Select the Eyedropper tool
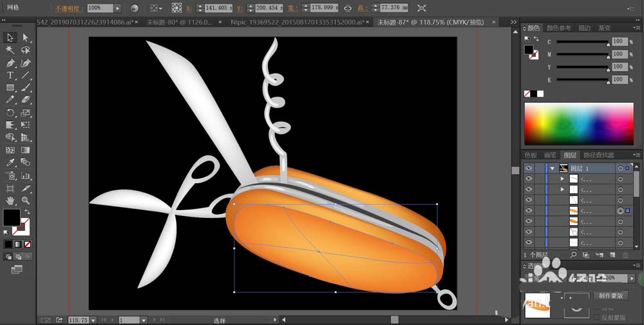This screenshot has height=325, width=644. coord(10,162)
